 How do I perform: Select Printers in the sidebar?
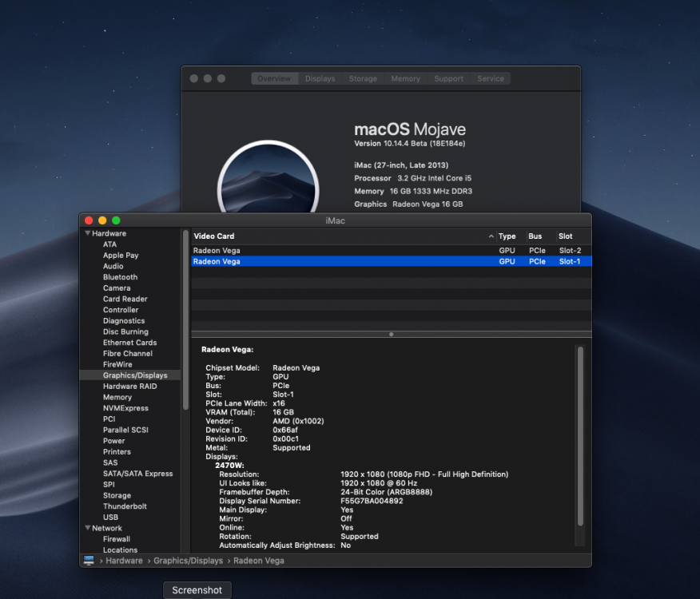pyautogui.click(x=117, y=452)
